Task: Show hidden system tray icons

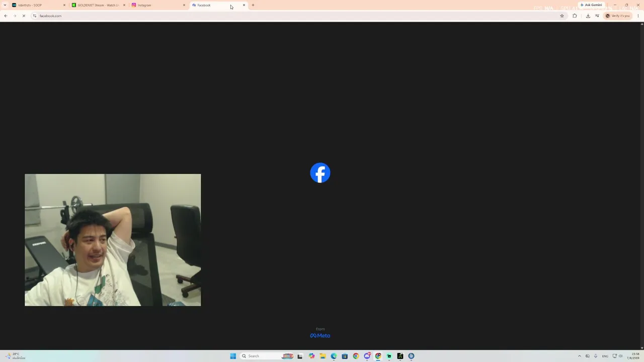Action: (580, 356)
